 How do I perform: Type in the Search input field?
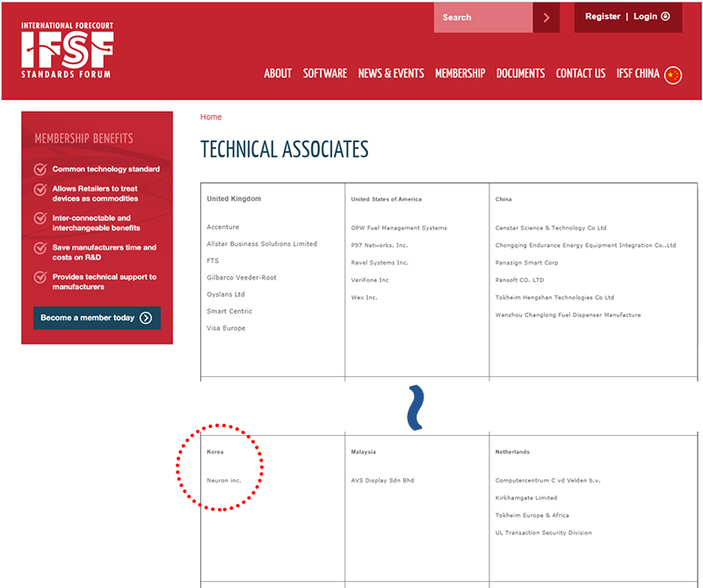click(482, 18)
